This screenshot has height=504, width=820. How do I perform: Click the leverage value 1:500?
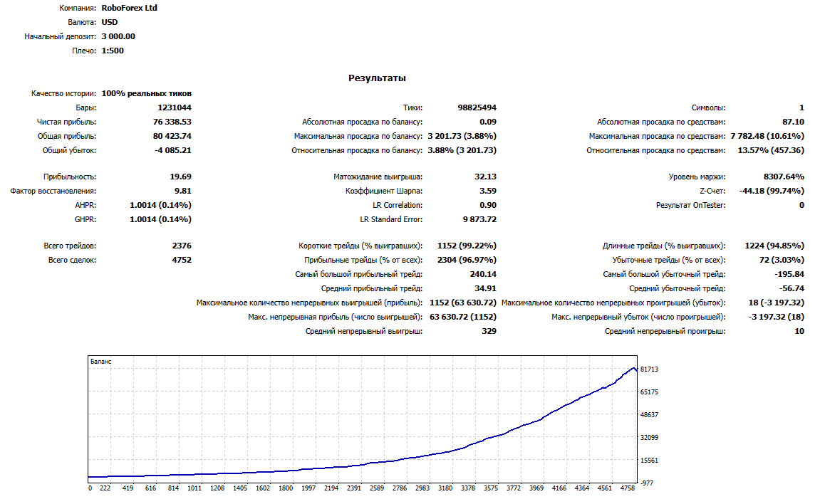pos(113,51)
